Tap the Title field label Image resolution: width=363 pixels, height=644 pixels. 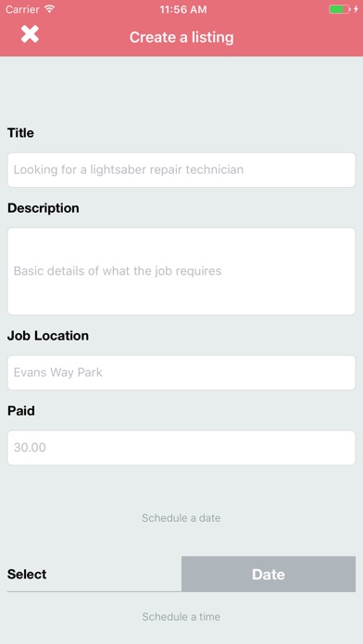point(20,133)
